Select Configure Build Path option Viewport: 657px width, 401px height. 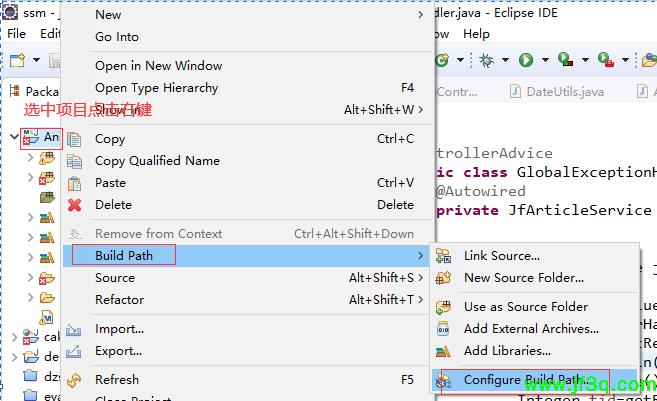coord(523,380)
